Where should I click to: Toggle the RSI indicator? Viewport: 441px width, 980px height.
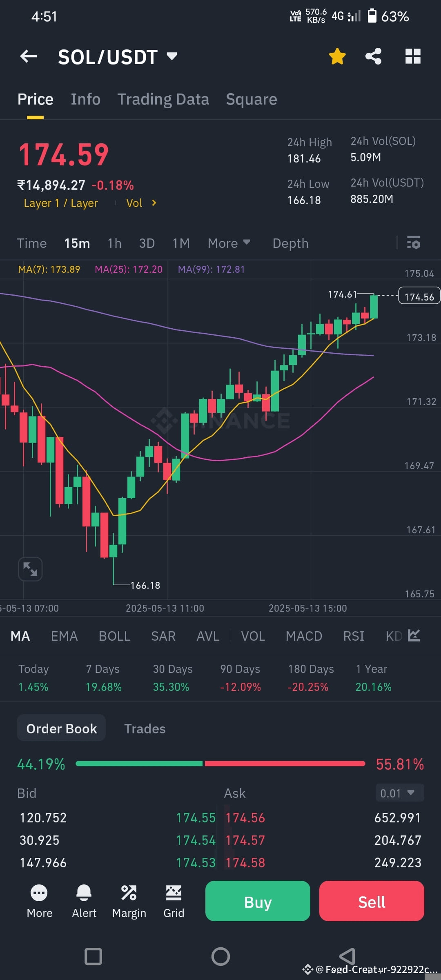click(x=354, y=636)
